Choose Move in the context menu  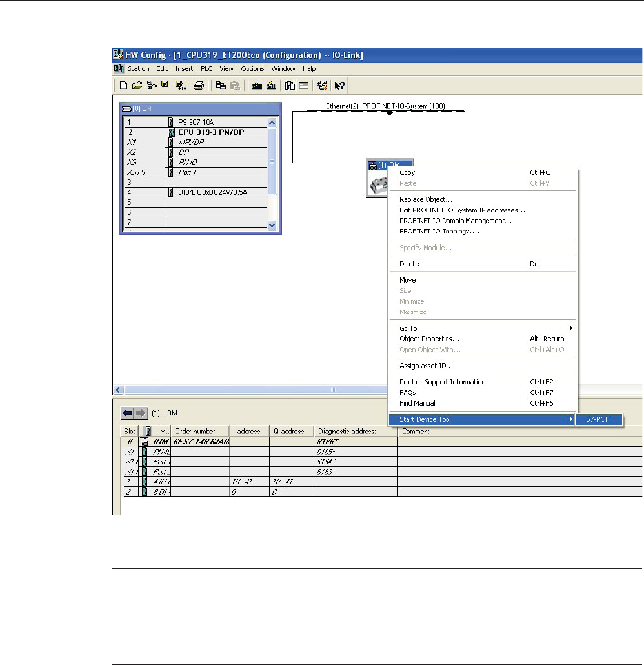pyautogui.click(x=483, y=280)
